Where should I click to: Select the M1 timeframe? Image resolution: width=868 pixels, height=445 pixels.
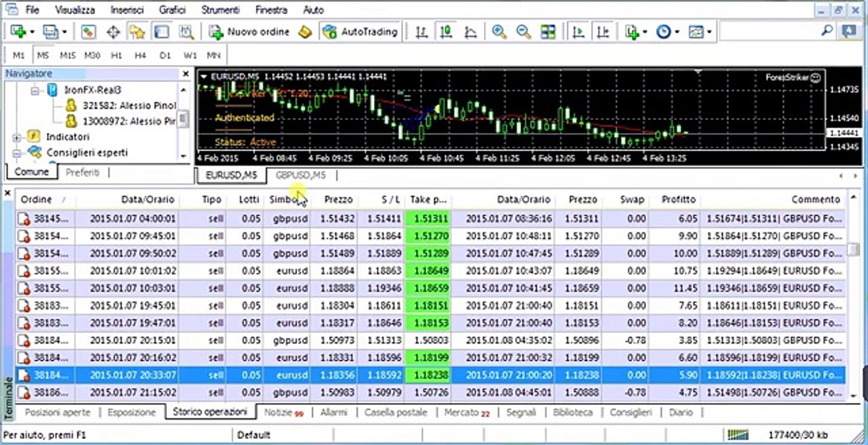click(19, 55)
